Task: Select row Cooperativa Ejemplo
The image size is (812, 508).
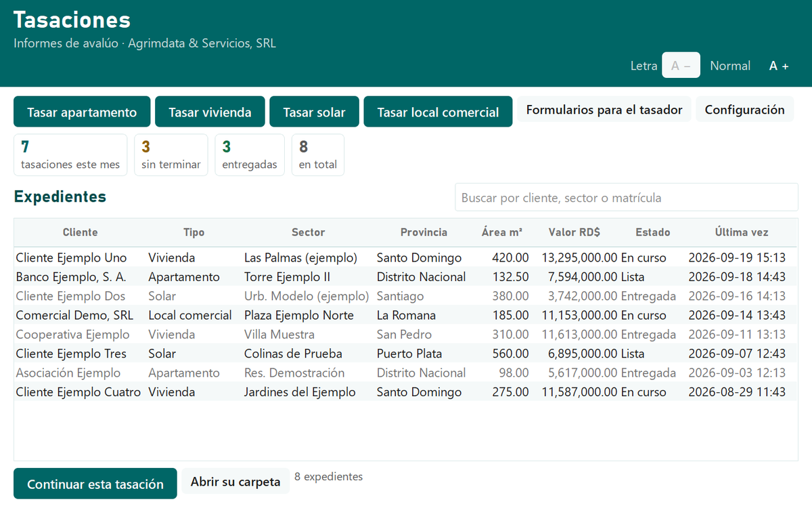Action: coord(406,334)
